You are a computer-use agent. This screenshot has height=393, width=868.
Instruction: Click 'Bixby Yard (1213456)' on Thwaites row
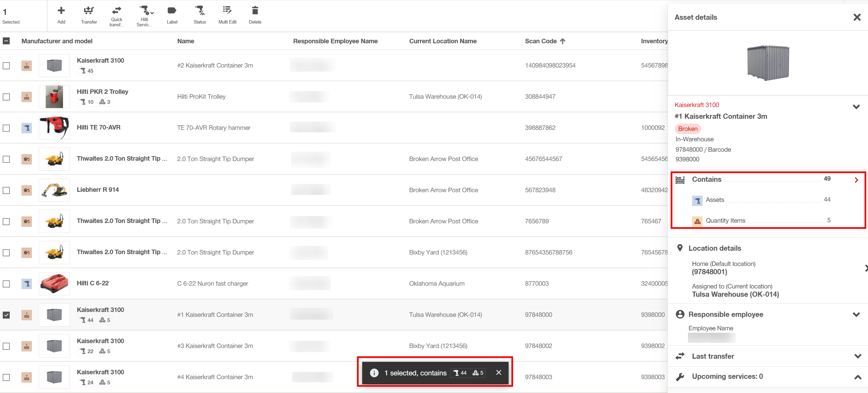[x=438, y=252]
